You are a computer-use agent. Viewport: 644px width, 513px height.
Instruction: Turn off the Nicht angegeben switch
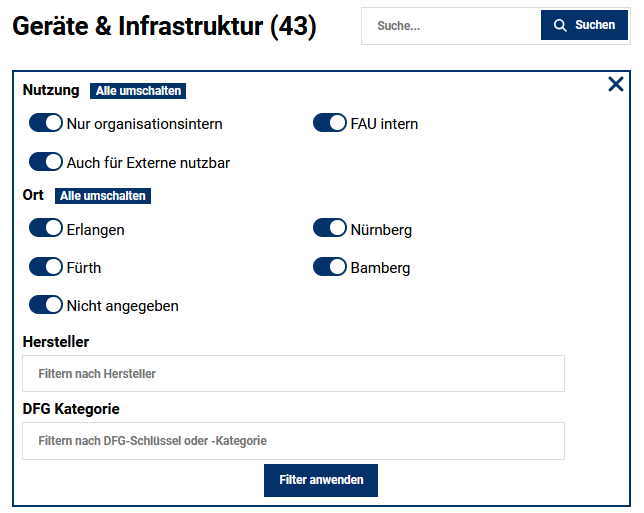46,304
